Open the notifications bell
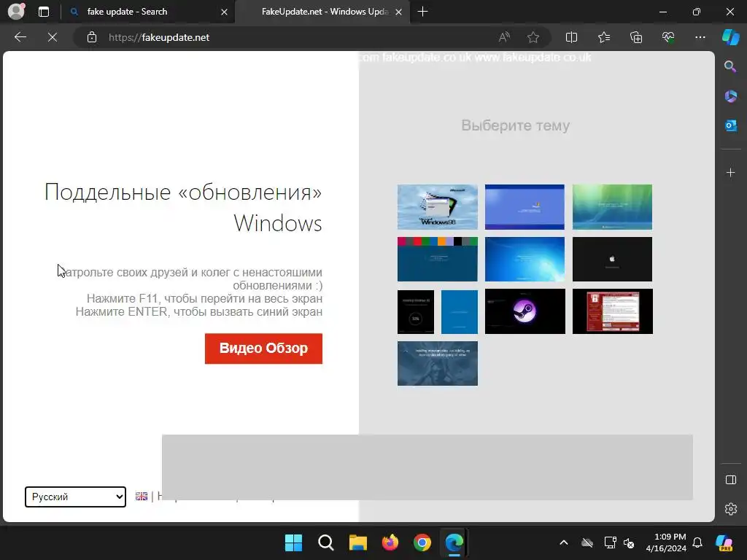This screenshot has height=560, width=747. pos(697,542)
